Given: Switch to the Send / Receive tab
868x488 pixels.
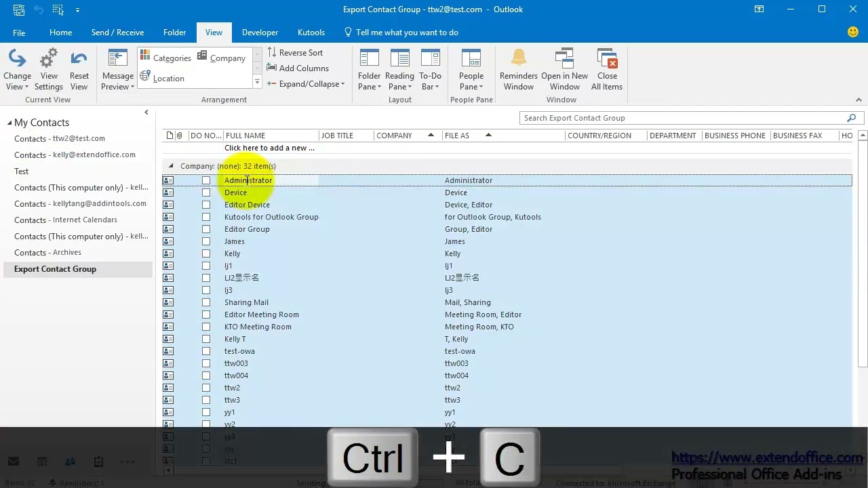Looking at the screenshot, I should click(117, 33).
